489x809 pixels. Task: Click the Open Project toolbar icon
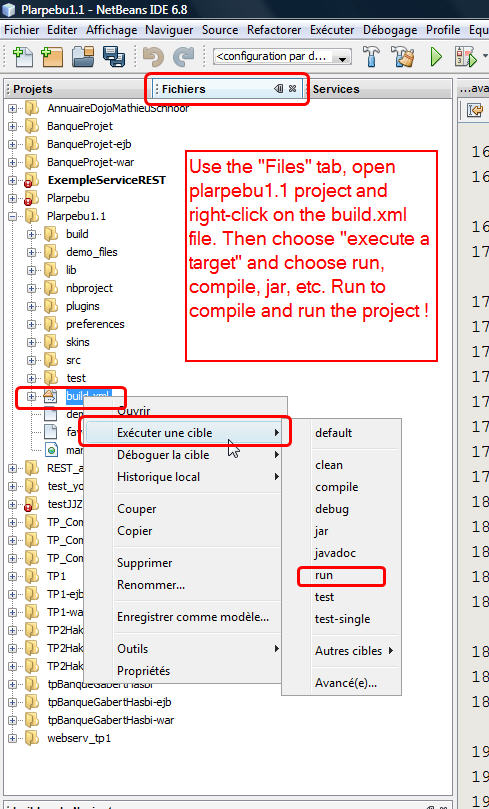82,57
